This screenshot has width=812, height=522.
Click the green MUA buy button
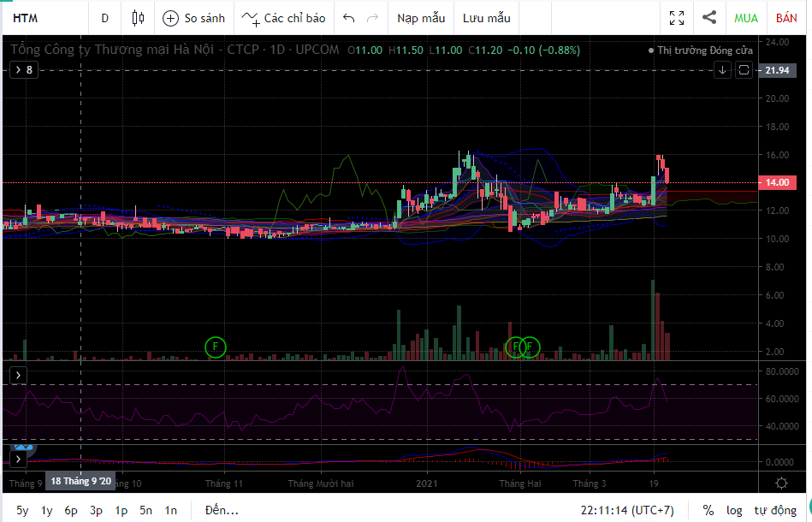746,18
